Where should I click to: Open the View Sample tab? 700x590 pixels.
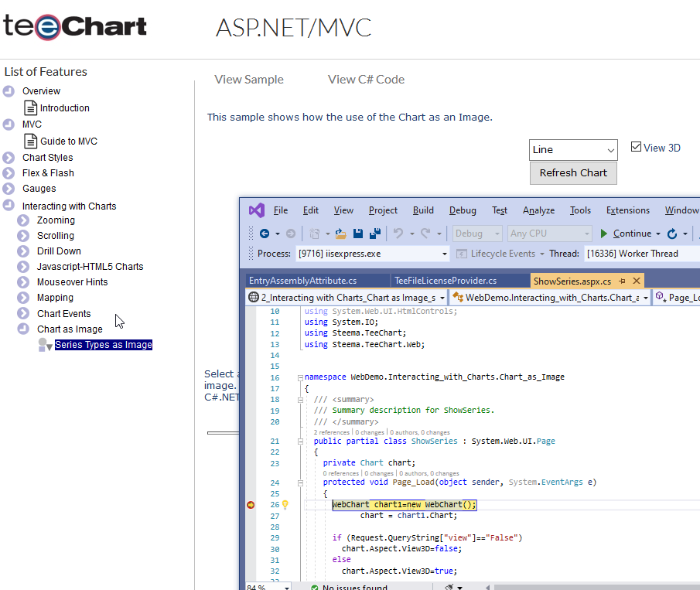(248, 80)
